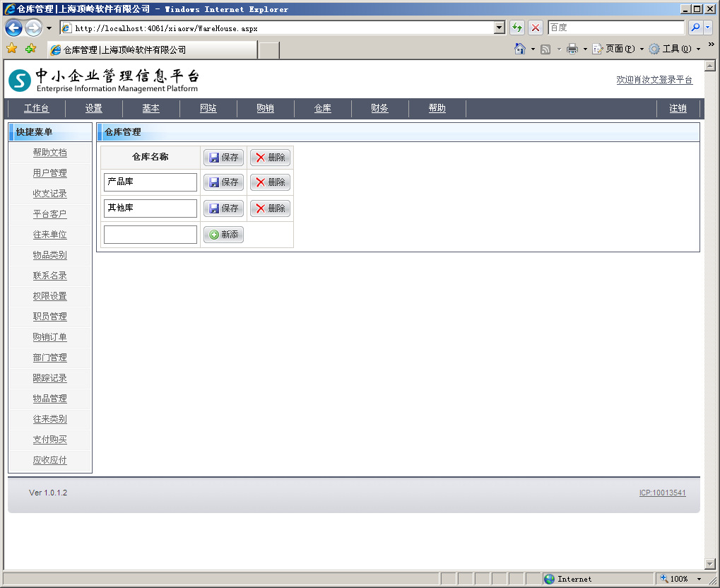Image resolution: width=720 pixels, height=588 pixels.
Task: Expand the address bar URL dropdown
Action: point(500,28)
